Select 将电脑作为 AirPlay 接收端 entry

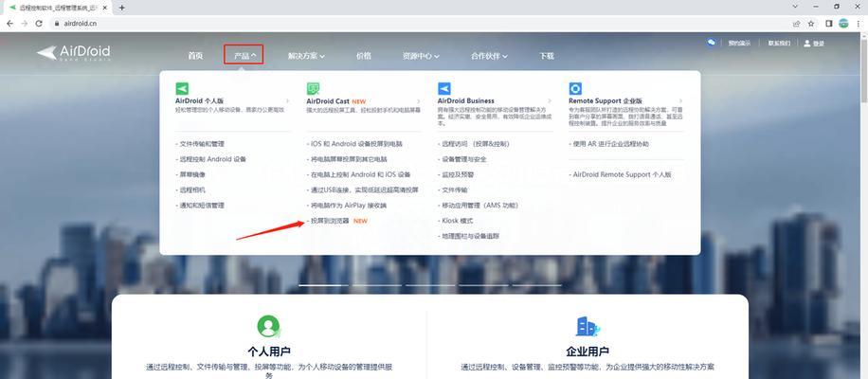click(x=347, y=206)
